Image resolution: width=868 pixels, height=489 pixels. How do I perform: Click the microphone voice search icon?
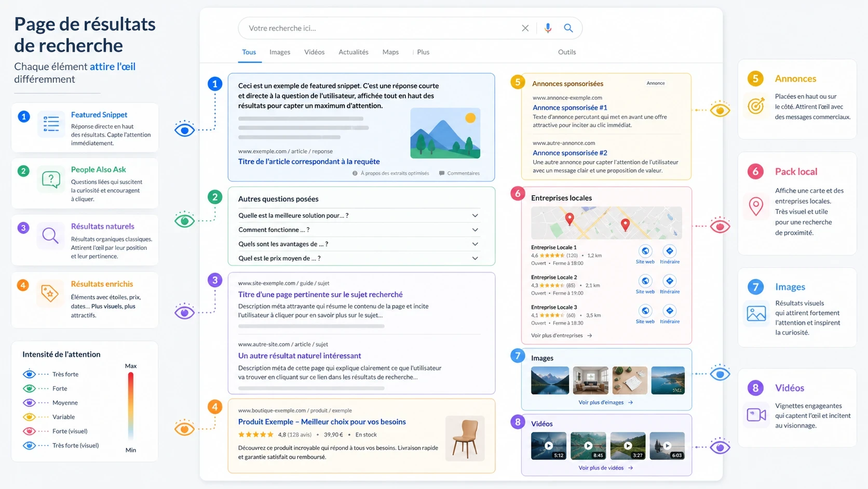(x=548, y=28)
